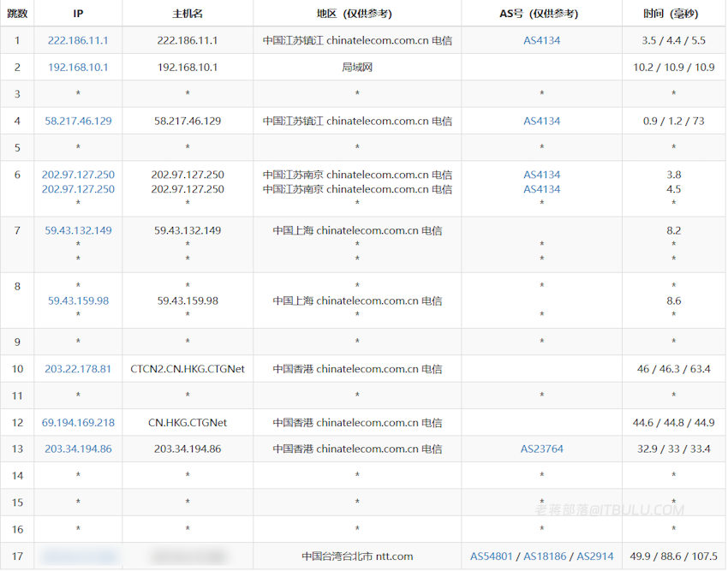Click AS4134 link in hop 1 row

click(x=542, y=40)
